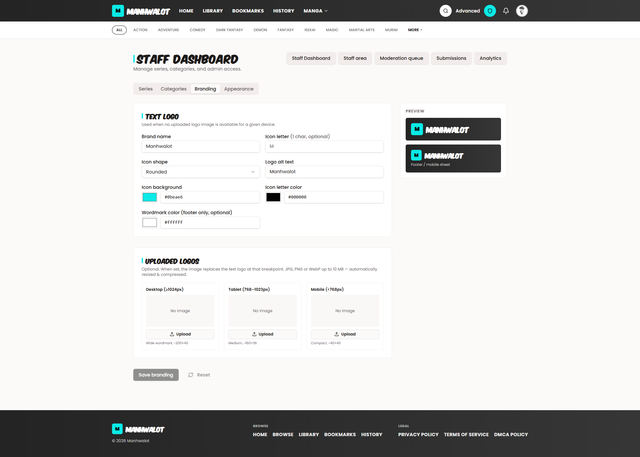Open the black Icon letter color swatch
Viewport: 640px width, 457px height.
coord(273,197)
